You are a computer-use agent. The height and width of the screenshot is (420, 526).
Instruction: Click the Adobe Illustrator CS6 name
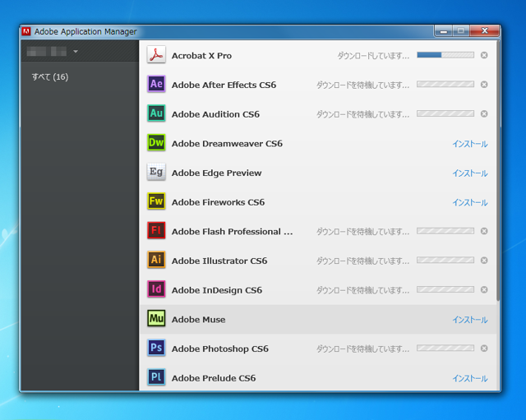219,261
